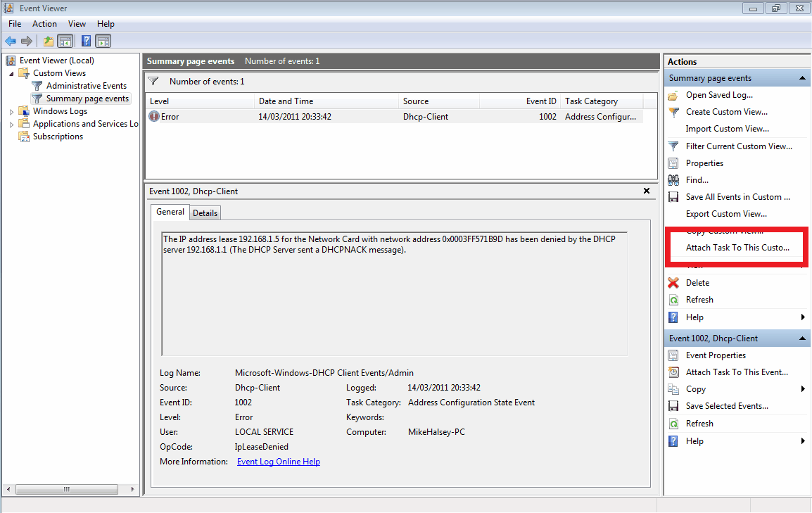Click the red Delete X icon

coord(673,283)
